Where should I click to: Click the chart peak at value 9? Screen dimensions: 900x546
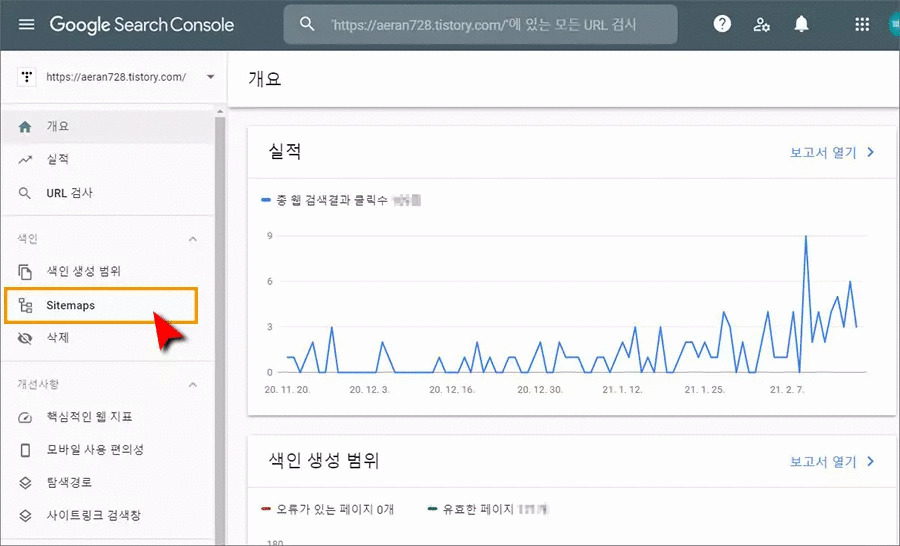[806, 236]
